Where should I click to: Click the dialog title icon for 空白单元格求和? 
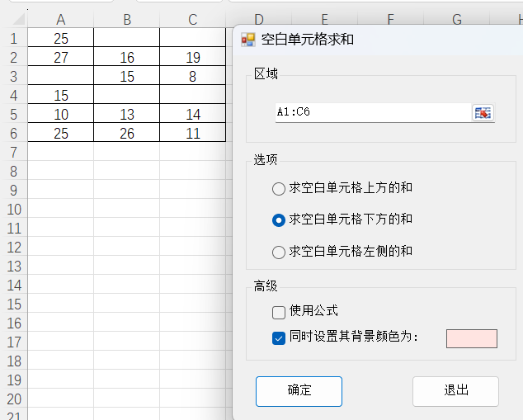pos(248,40)
